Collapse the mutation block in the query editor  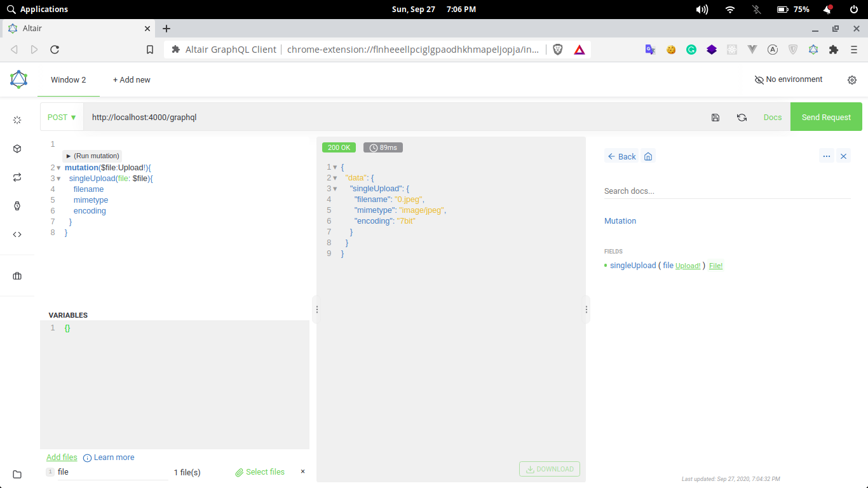[x=58, y=167]
